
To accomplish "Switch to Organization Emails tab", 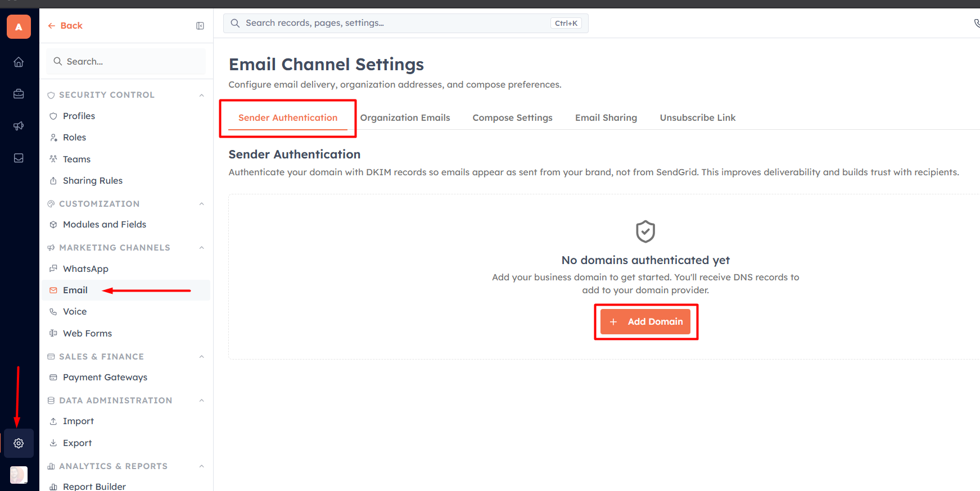I will click(405, 117).
